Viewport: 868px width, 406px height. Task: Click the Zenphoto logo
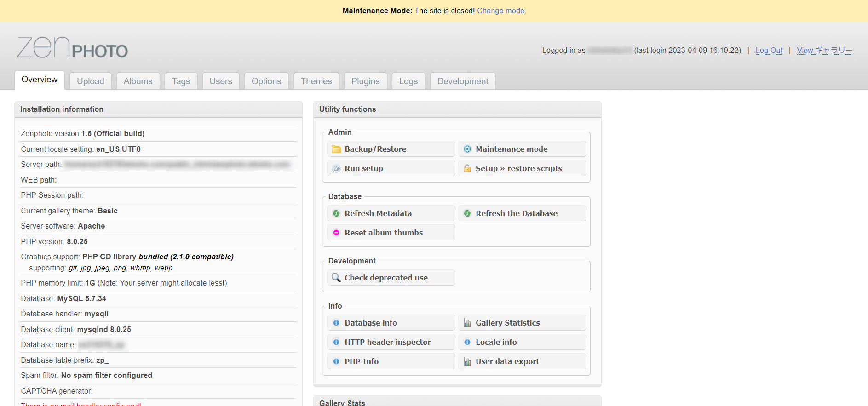pos(73,48)
